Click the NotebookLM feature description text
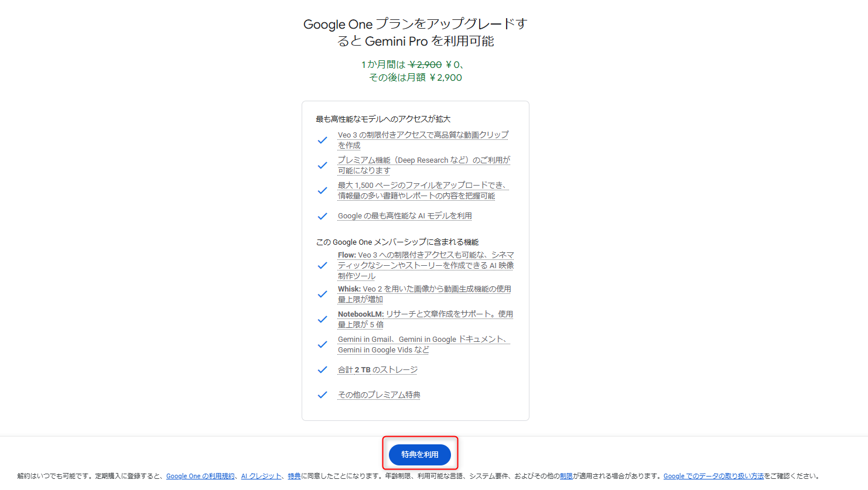Viewport: 868px width, 490px height. (425, 320)
